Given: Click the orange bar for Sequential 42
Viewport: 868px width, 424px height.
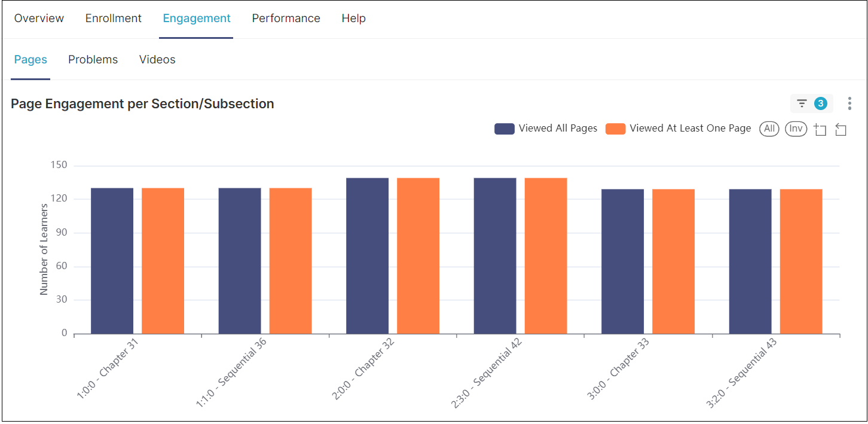Looking at the screenshot, I should pyautogui.click(x=546, y=256).
